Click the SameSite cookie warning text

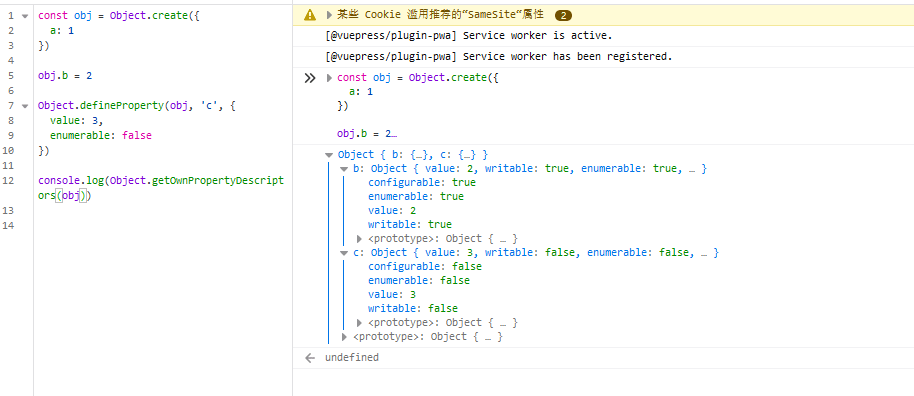point(440,15)
